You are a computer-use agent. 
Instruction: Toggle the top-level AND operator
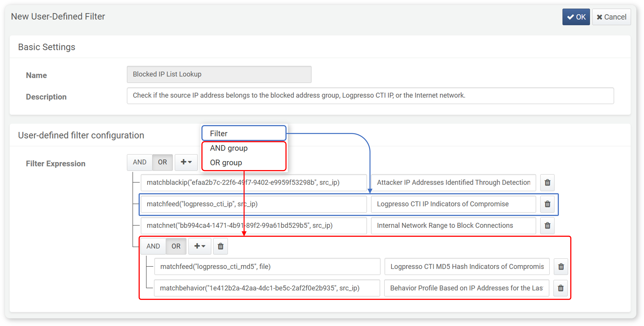[139, 162]
